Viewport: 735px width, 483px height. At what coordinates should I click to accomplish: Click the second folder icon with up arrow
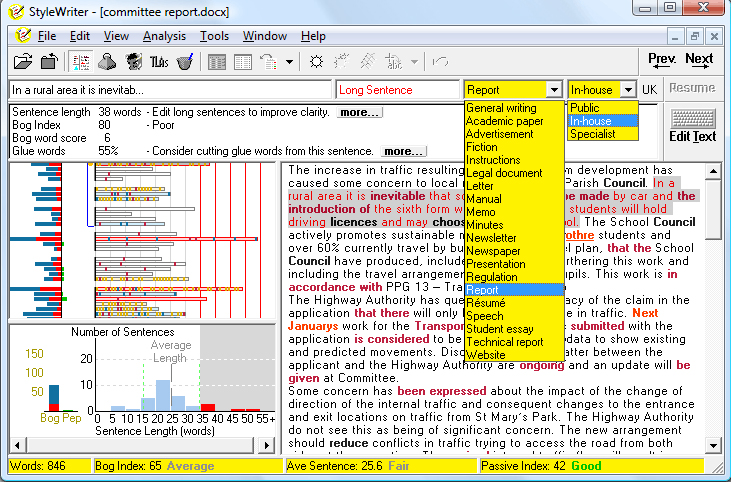49,61
